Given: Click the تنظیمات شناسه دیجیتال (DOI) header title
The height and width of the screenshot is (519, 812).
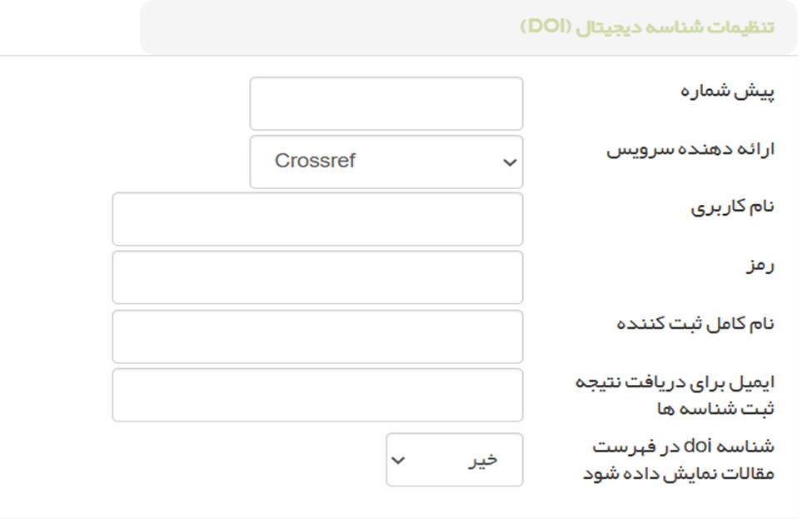Looking at the screenshot, I should 647,27.
